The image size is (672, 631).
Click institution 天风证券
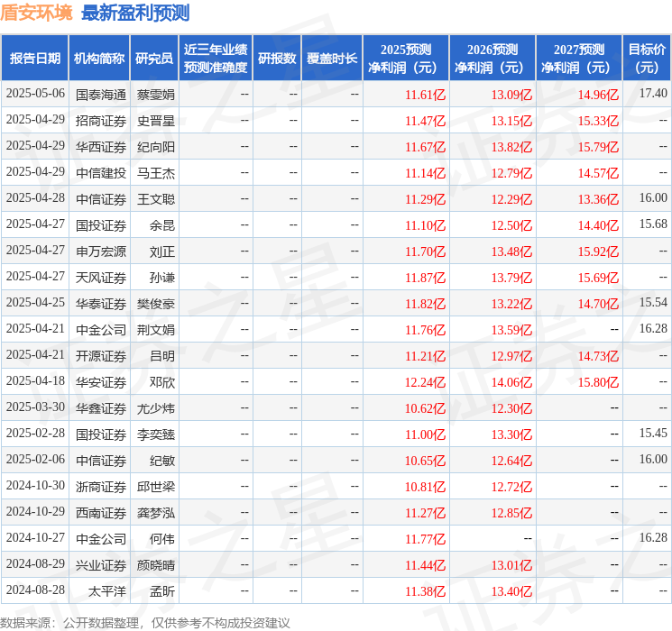(101, 278)
